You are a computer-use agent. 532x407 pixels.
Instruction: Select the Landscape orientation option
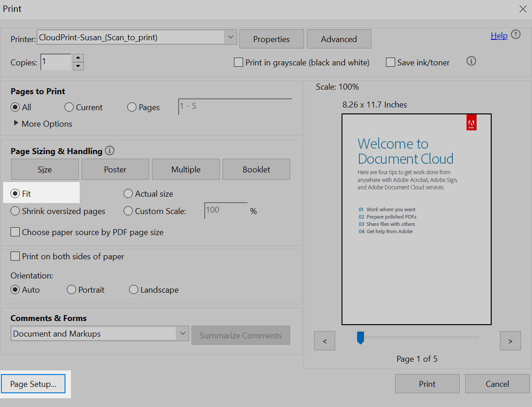(133, 289)
